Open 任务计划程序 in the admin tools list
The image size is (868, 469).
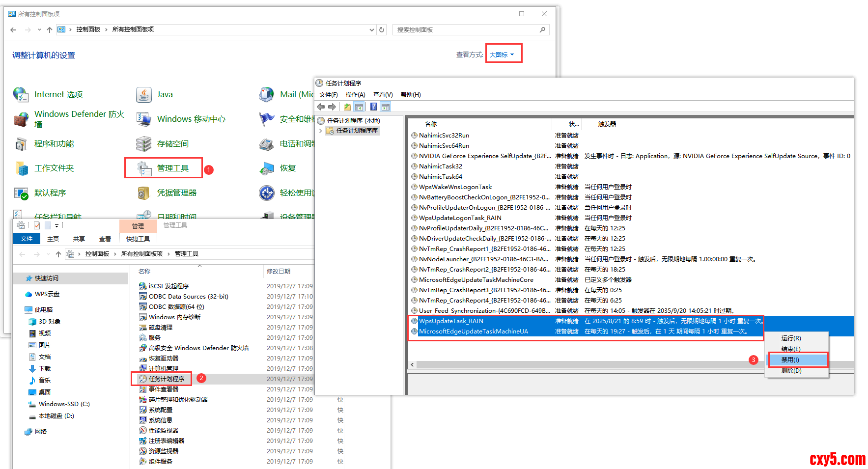coord(167,379)
